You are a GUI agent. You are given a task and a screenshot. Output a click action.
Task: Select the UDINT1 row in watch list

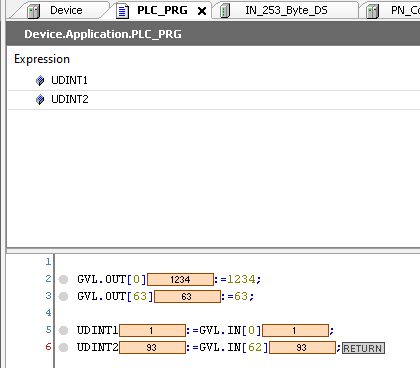[214, 80]
